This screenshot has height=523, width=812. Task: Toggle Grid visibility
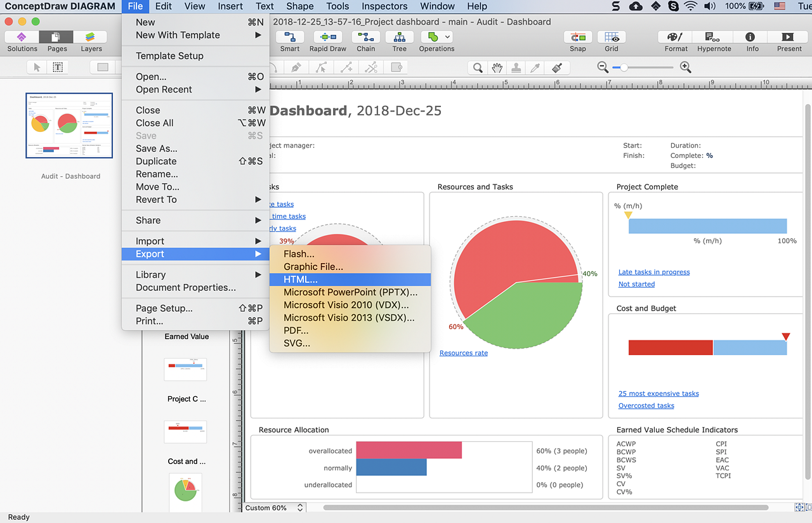tap(611, 37)
